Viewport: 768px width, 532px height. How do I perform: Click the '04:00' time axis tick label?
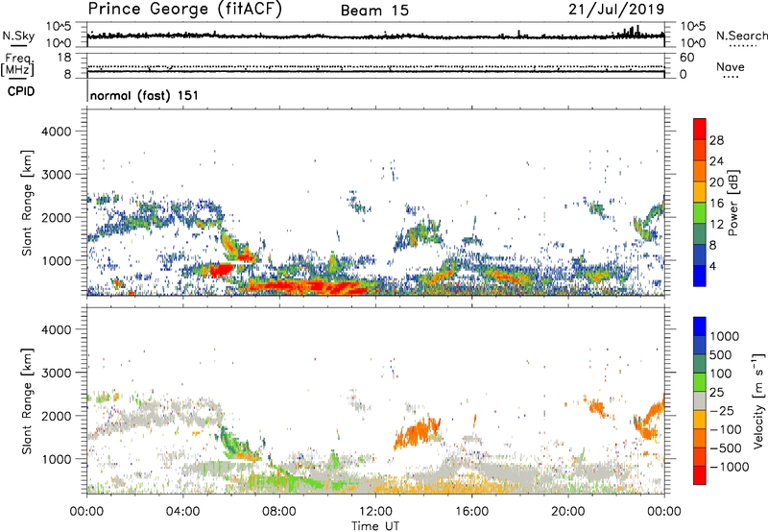point(182,512)
